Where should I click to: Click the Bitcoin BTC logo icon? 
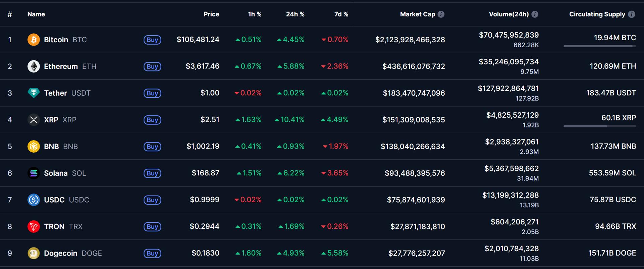tap(33, 39)
